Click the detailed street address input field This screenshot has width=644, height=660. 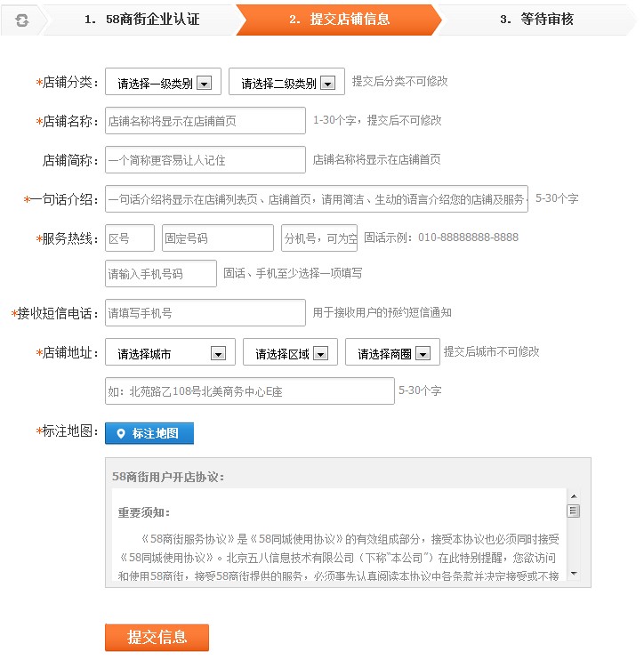pos(249,391)
